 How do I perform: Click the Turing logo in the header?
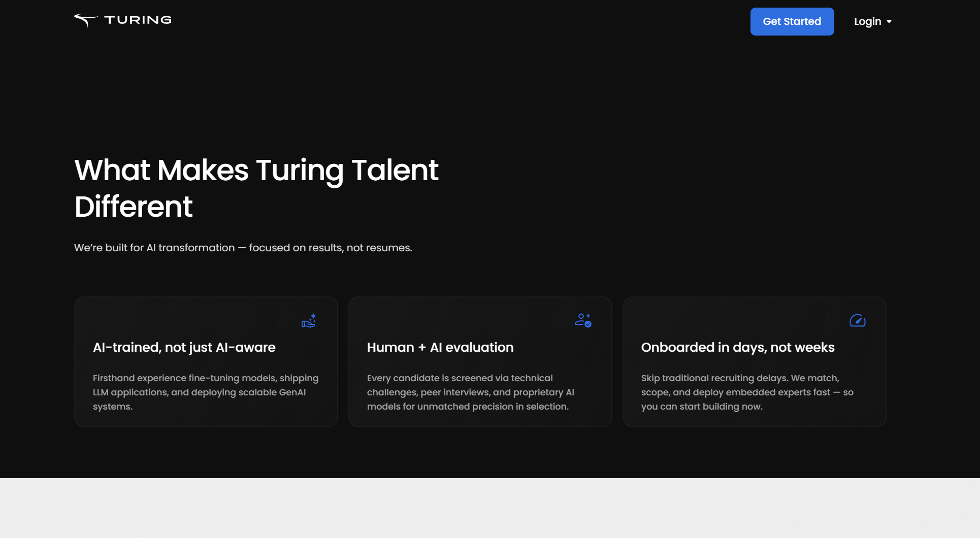coord(123,20)
